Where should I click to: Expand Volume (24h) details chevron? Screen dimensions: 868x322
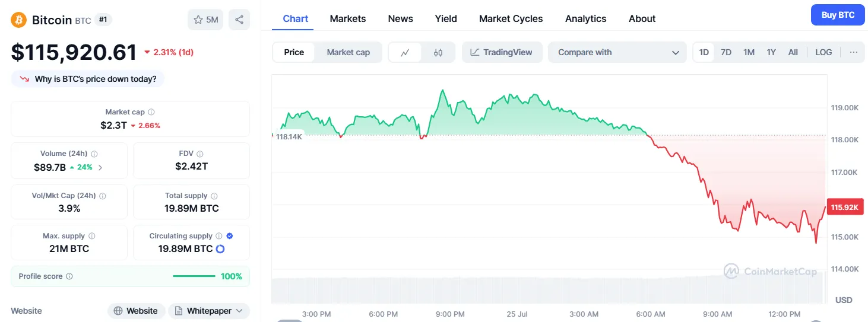pyautogui.click(x=100, y=167)
